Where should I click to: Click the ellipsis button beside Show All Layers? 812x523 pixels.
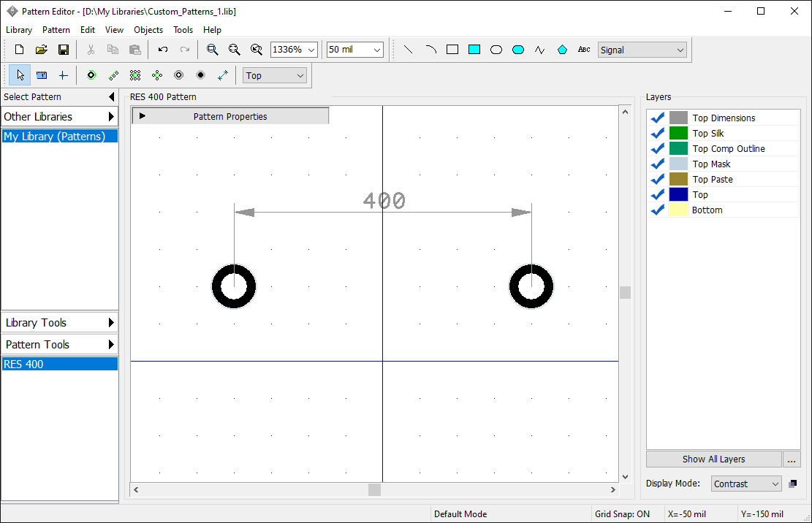792,459
